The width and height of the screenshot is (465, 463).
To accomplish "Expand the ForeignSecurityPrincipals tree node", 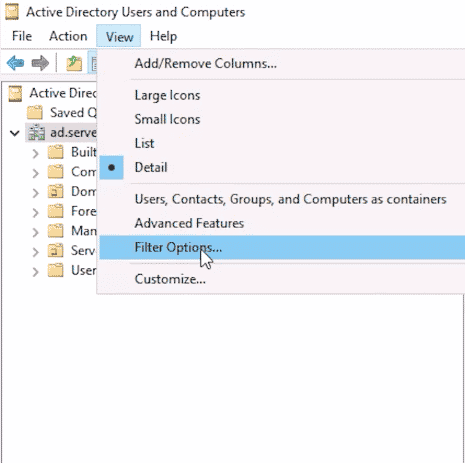I will coord(35,212).
